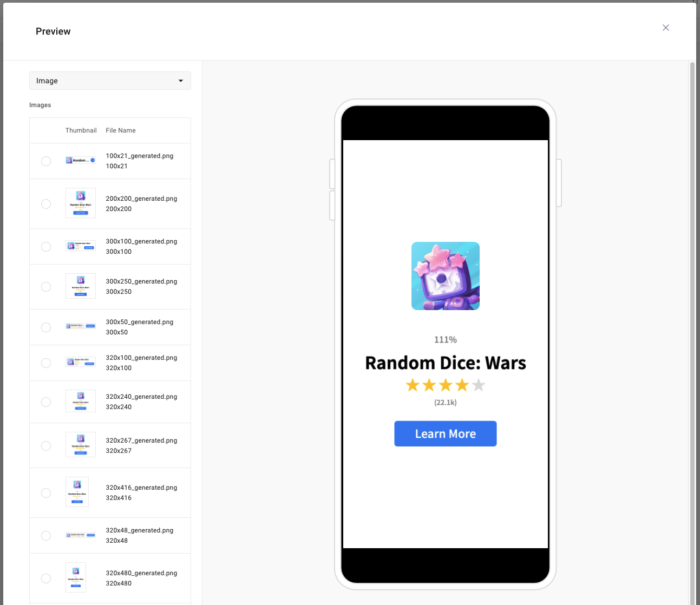Click the Random Dice: Wars title text
Image resolution: width=700 pixels, height=605 pixels.
446,363
